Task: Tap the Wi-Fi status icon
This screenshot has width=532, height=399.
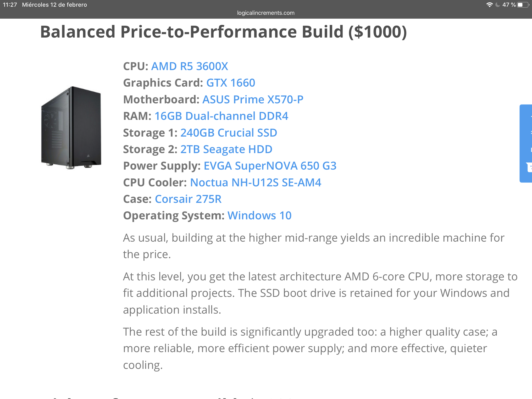Action: click(x=489, y=5)
